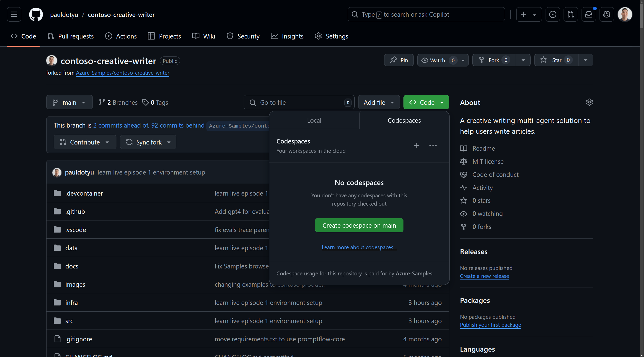644x357 pixels.
Task: Open the Actions tab
Action: point(121,36)
